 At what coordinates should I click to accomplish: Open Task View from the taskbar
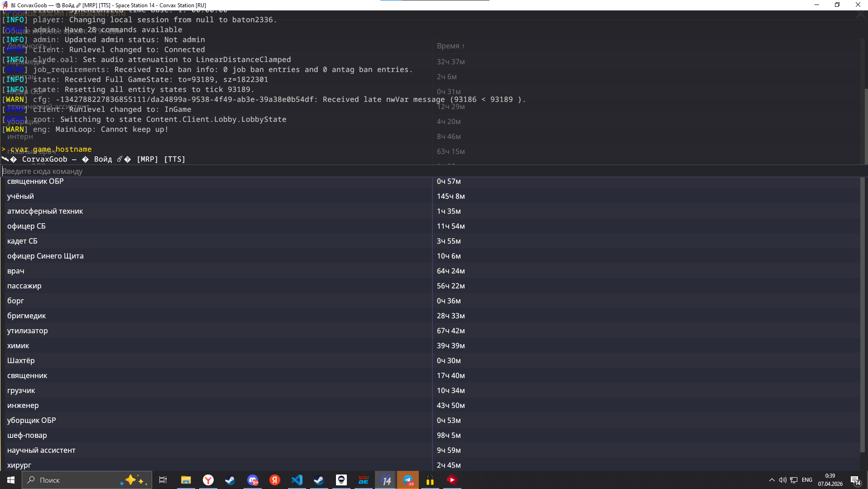coord(163,480)
